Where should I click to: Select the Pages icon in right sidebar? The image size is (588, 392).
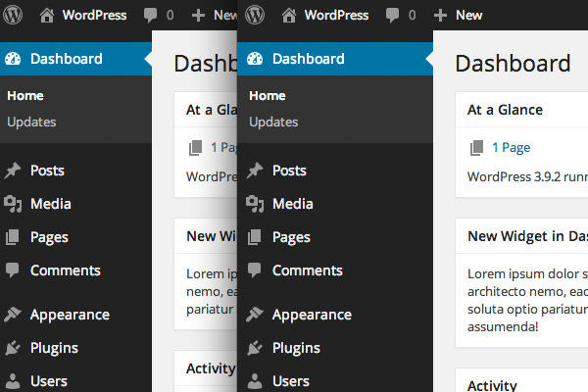(x=254, y=237)
